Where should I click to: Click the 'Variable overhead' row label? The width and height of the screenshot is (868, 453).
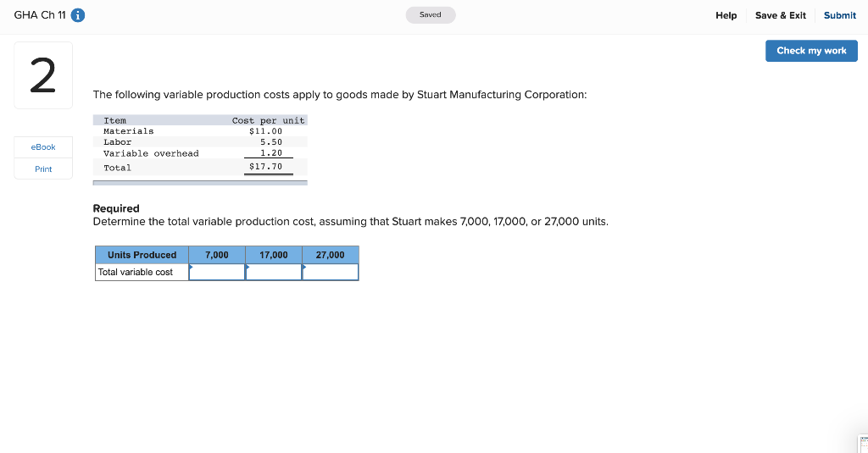click(x=151, y=153)
